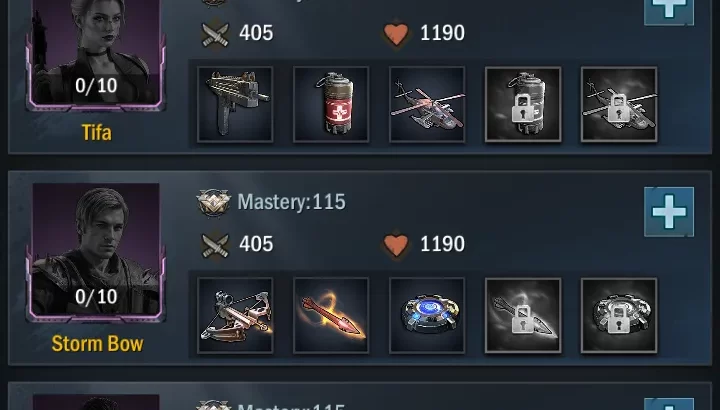Tap Tifa's locked helicopter skill slot

tap(619, 104)
